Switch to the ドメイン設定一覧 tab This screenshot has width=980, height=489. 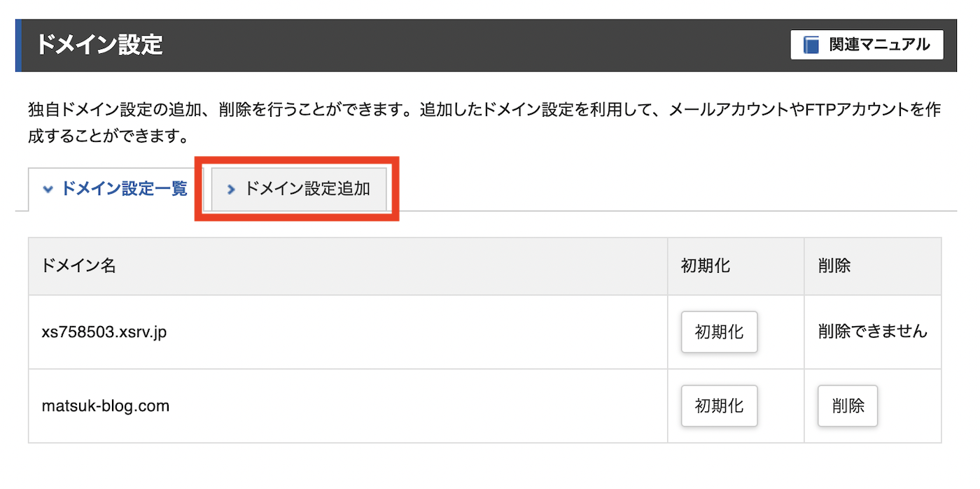[x=115, y=189]
